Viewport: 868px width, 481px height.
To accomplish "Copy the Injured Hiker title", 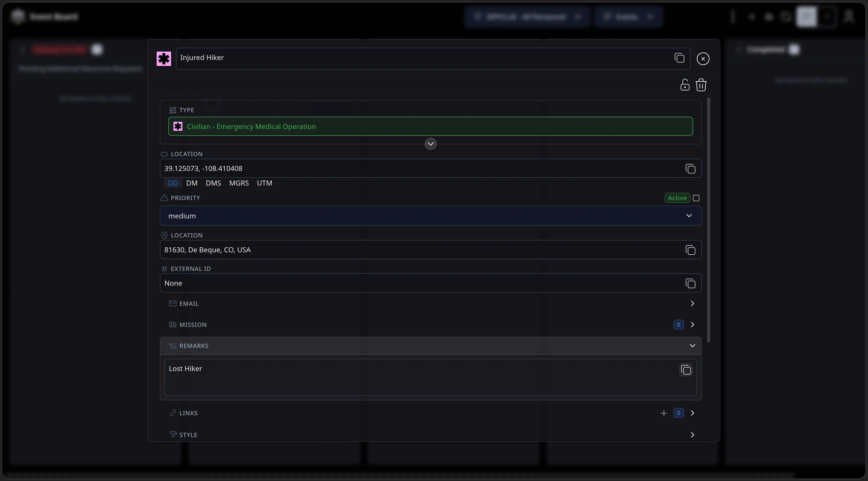I will [x=679, y=58].
